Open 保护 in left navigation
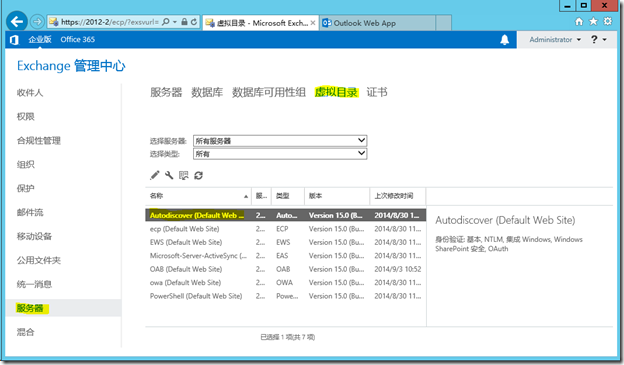624x365 pixels. tap(25, 188)
